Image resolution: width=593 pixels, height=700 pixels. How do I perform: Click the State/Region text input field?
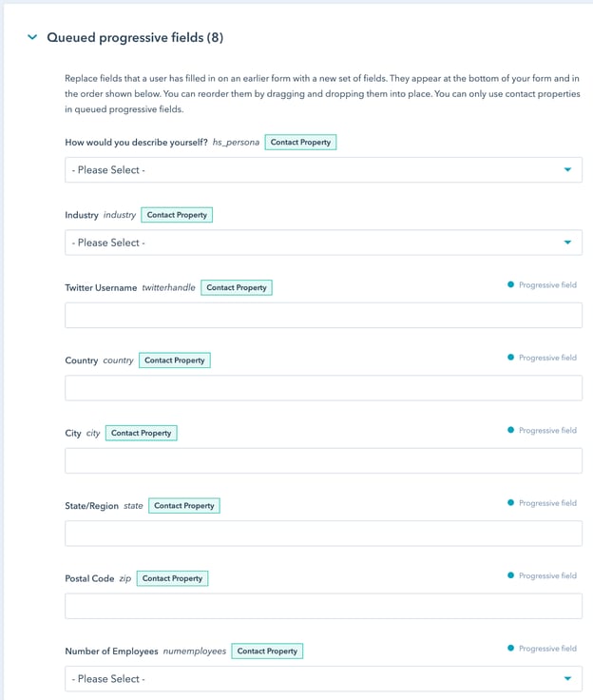[x=323, y=534]
